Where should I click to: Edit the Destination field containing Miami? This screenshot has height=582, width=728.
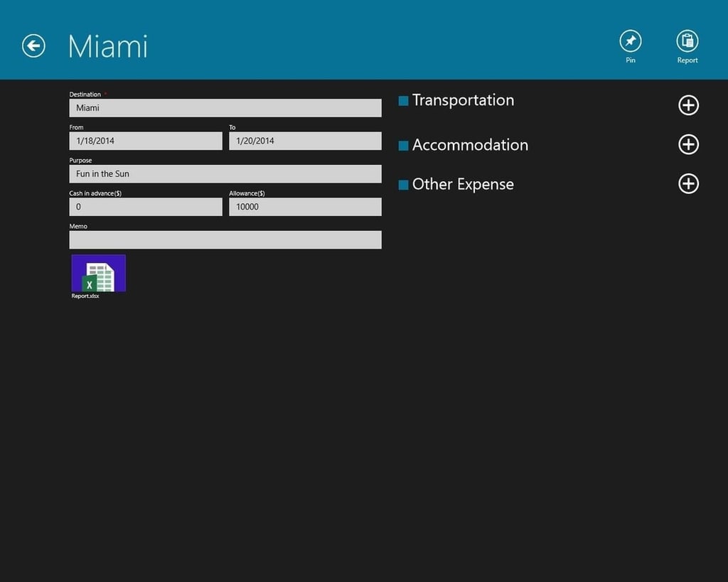tap(225, 108)
